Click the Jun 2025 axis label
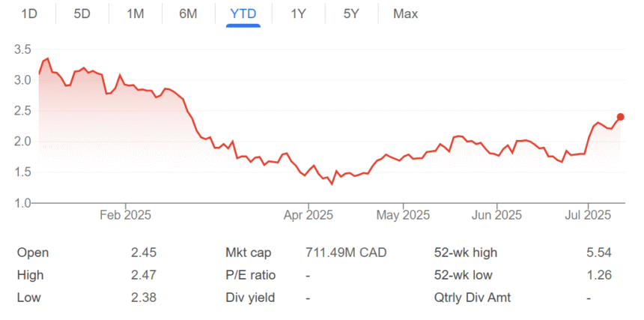 [498, 215]
